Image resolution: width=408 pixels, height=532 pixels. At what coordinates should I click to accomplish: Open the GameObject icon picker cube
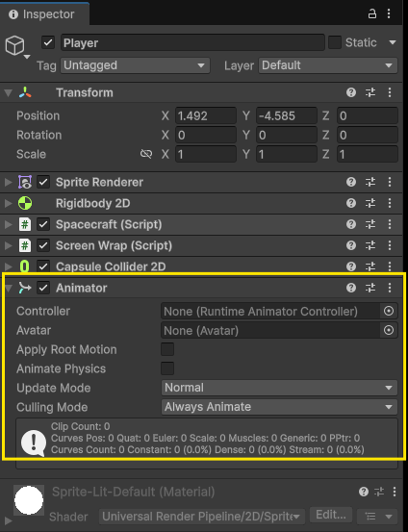click(x=15, y=45)
